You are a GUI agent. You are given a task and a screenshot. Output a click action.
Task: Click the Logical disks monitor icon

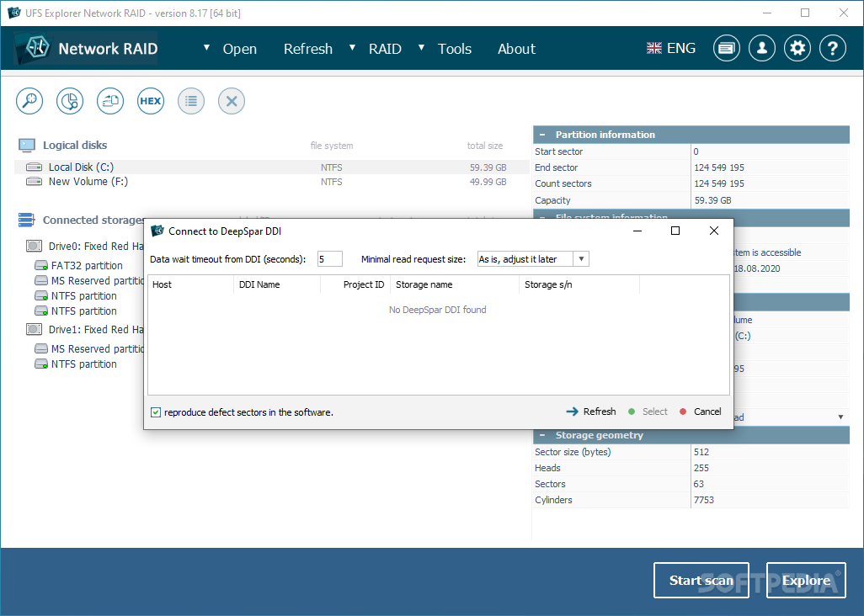(26, 146)
